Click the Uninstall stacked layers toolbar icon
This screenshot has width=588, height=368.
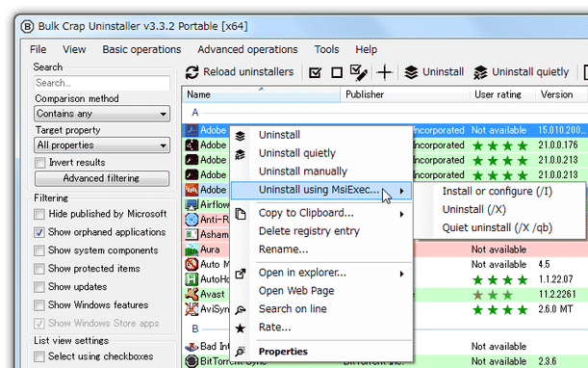coord(411,72)
